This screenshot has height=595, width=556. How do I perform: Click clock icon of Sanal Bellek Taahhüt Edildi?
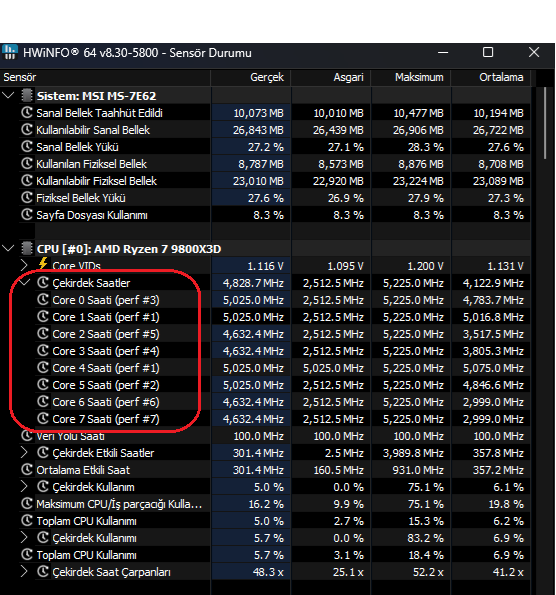click(27, 113)
